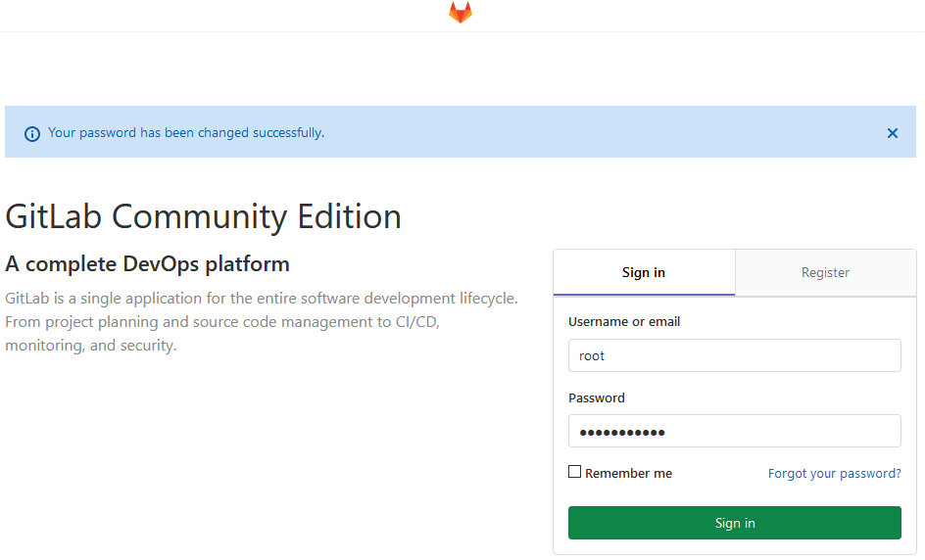Click the green Sign in button
This screenshot has height=560, width=925.
point(735,523)
